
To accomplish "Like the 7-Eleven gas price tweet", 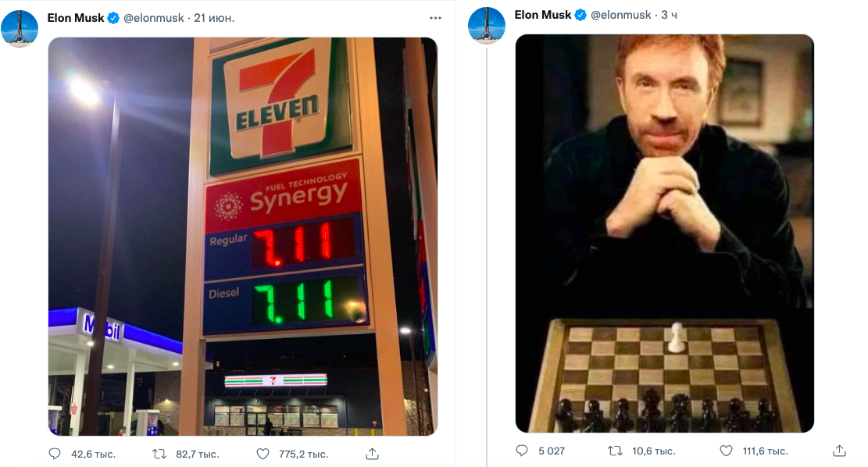I will [263, 454].
